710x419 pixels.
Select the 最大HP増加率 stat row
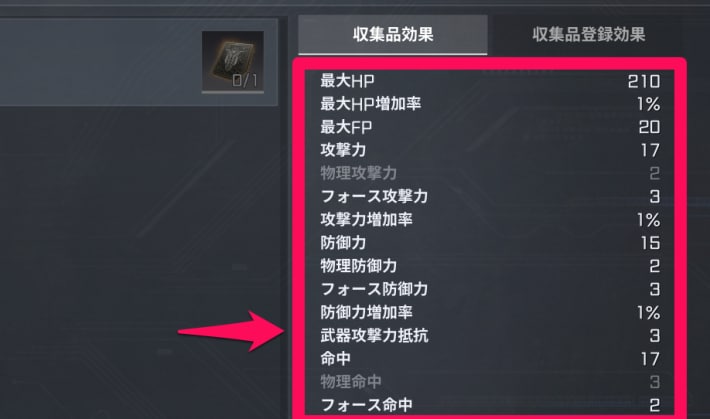[x=489, y=104]
